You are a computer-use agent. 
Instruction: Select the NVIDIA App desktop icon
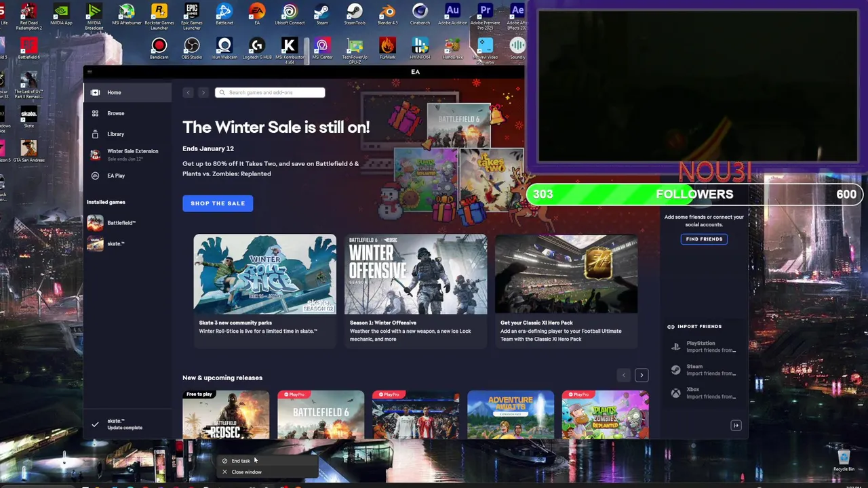pyautogui.click(x=61, y=15)
